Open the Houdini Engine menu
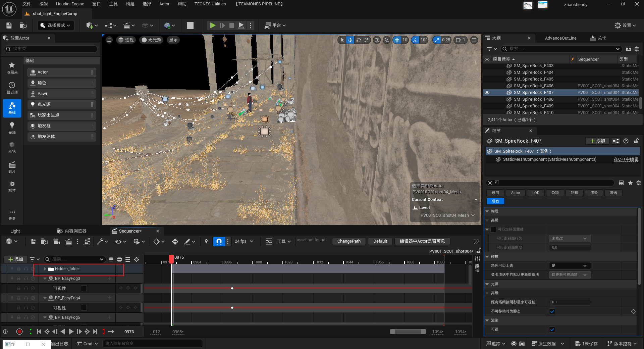Viewport: 644px width, 349px height. coord(70,4)
